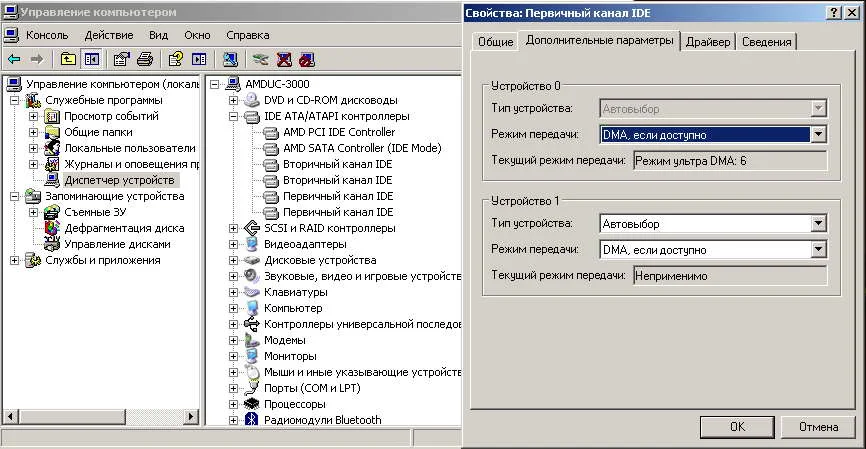Switch to the Драйвер tab
Screen dimensions: 866x449
709,41
